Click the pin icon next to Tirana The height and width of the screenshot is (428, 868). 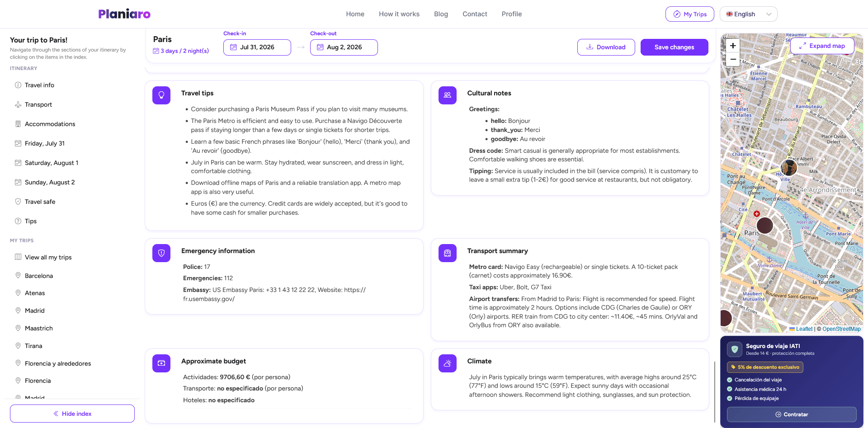coord(18,346)
